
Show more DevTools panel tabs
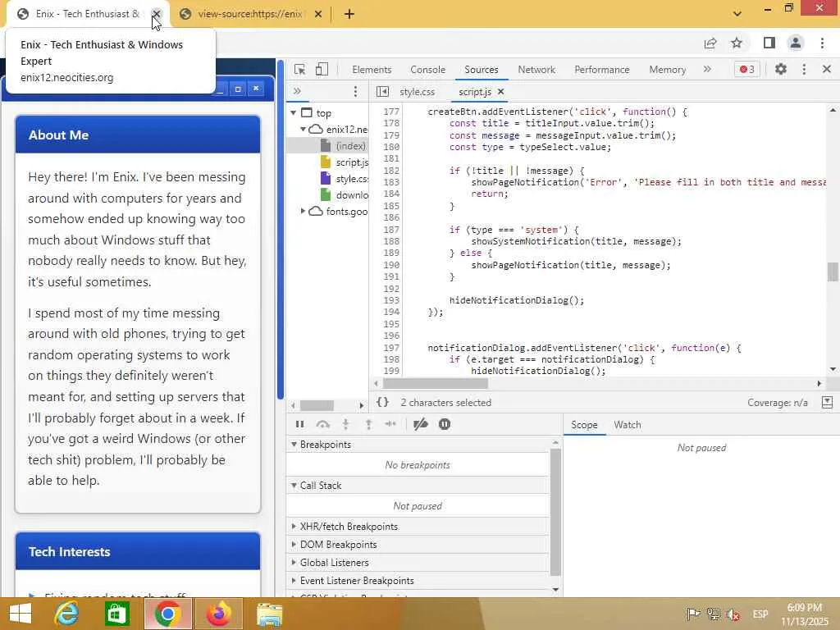707,70
